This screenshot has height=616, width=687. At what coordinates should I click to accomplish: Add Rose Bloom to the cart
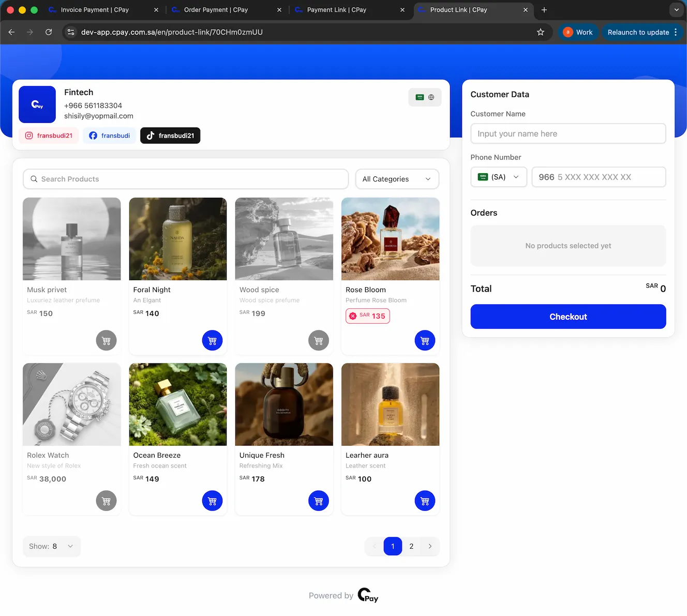point(425,340)
